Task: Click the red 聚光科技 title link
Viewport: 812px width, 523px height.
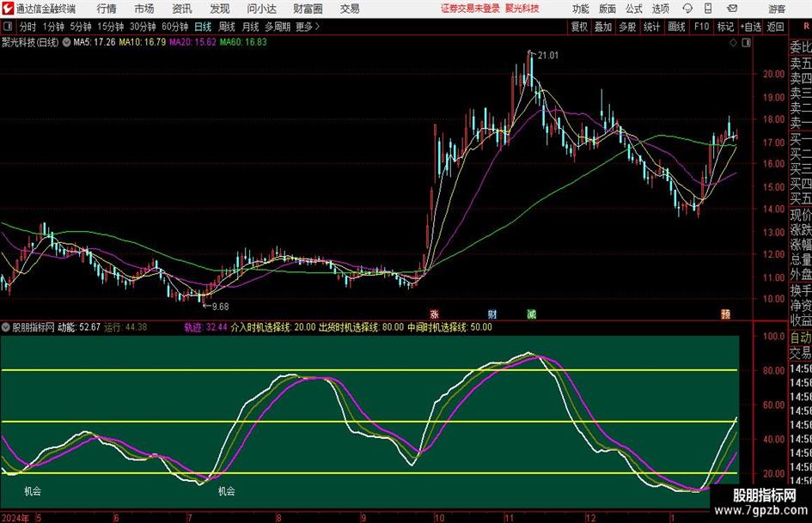Action: [x=522, y=9]
